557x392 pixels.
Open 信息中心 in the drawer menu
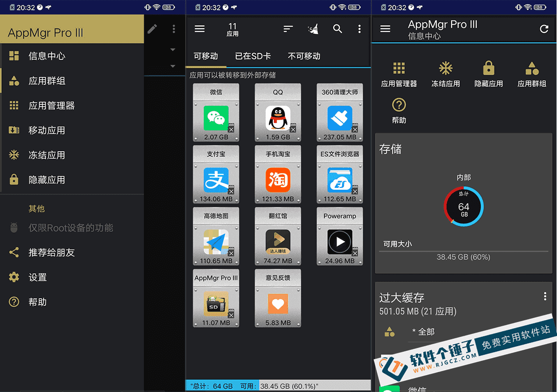72,56
